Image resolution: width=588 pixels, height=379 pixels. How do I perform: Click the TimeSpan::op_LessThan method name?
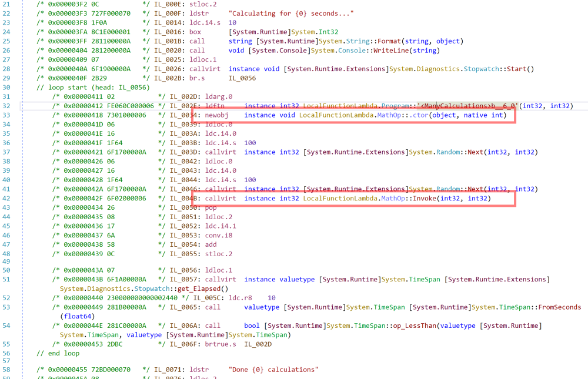tap(415, 326)
